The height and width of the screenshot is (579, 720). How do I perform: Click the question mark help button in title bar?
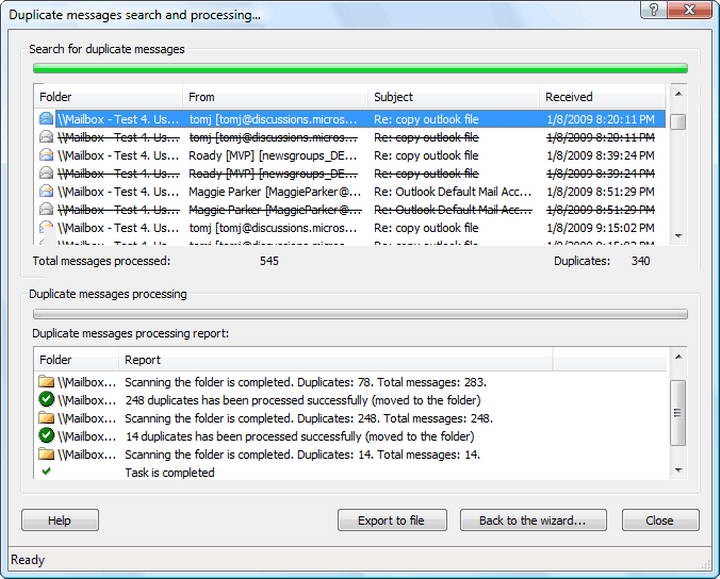click(654, 9)
